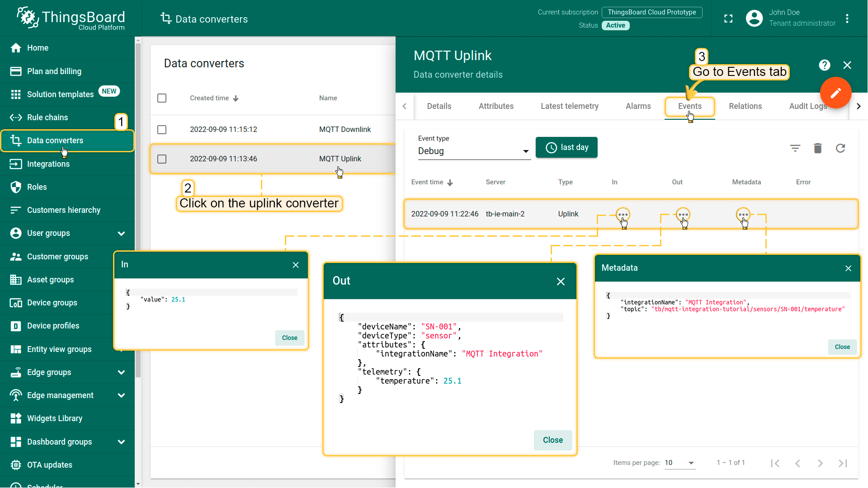This screenshot has height=488, width=868.
Task: Click the ThingsBoard logo
Action: tap(71, 18)
